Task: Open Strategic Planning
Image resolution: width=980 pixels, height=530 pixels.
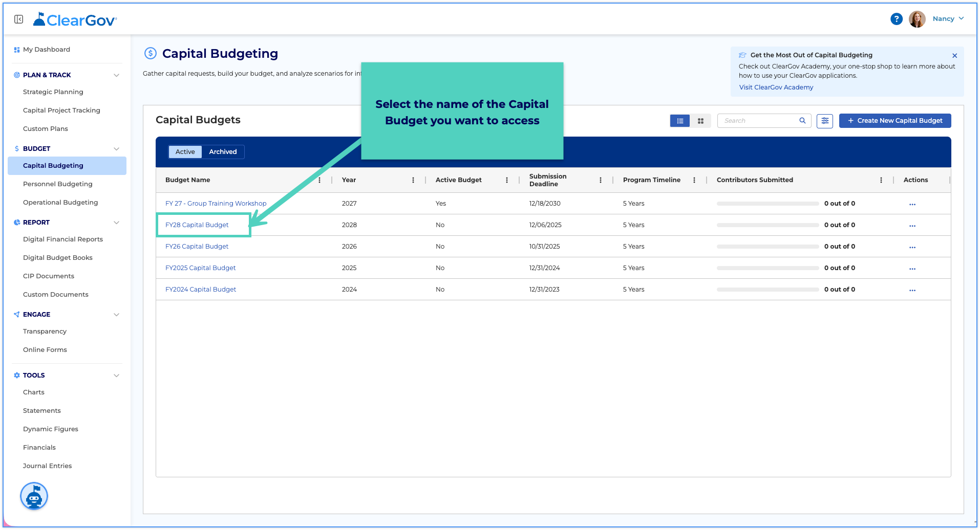Action: [53, 92]
